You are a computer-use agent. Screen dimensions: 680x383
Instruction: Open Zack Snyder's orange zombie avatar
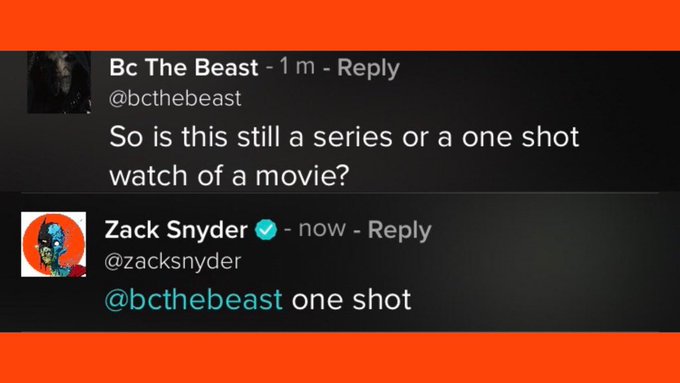tap(53, 244)
